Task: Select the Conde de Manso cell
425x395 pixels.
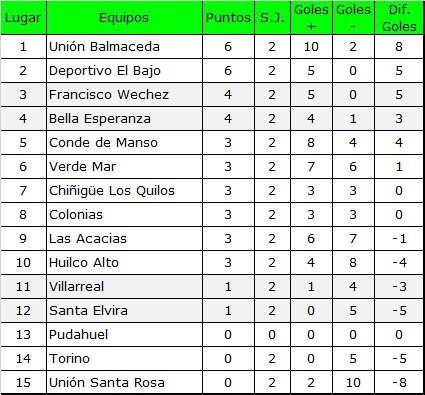Action: [124, 143]
